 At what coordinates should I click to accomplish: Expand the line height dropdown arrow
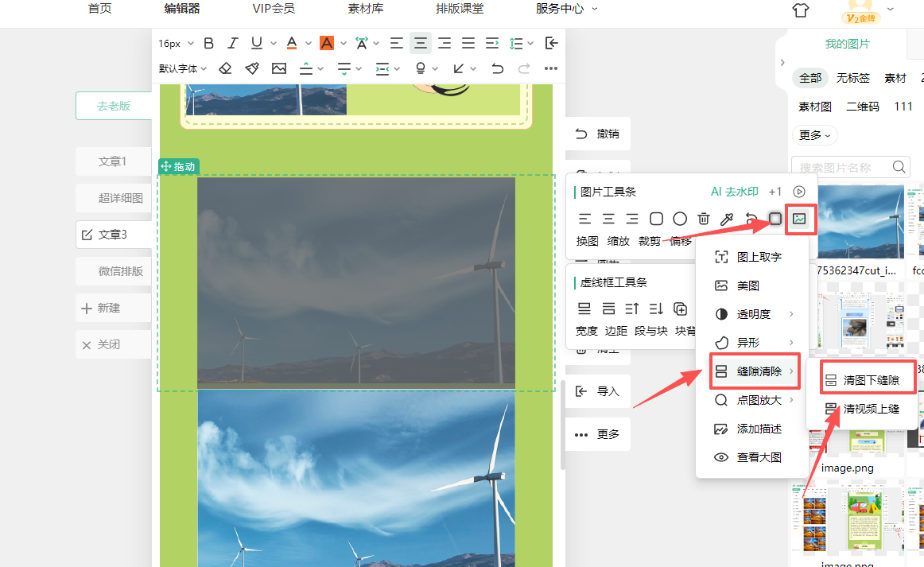pos(530,43)
